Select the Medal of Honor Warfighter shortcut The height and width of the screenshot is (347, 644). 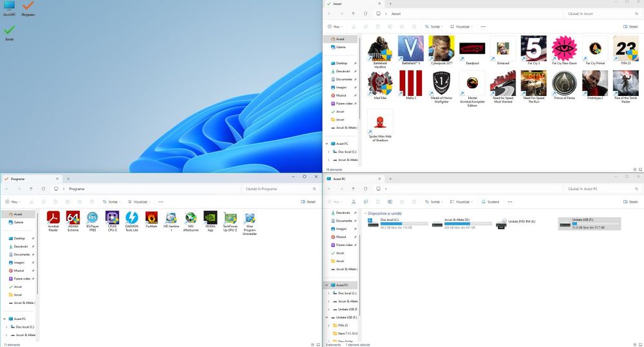[x=442, y=87]
